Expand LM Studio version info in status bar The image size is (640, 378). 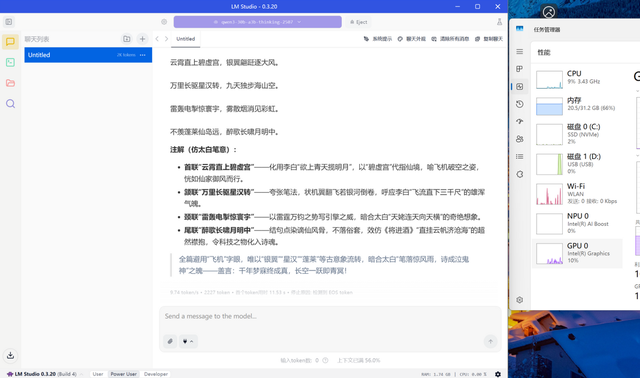coord(81,374)
